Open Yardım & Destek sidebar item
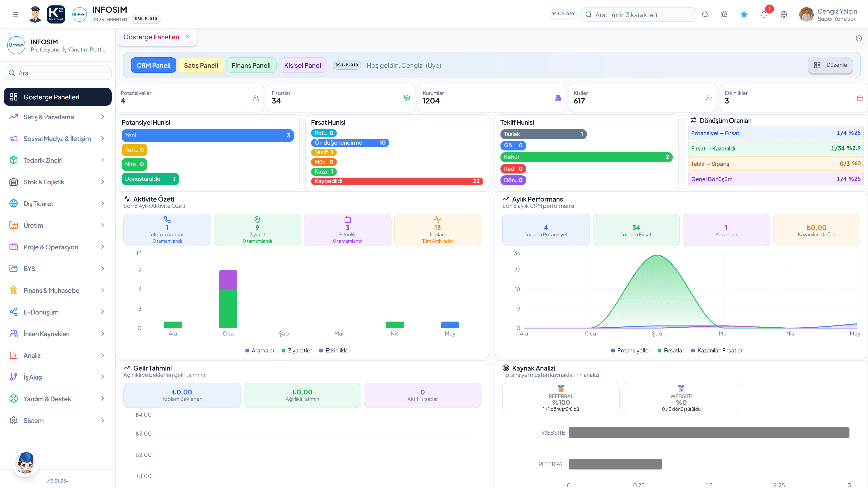Screen dimensions: 868x488 coord(57,399)
